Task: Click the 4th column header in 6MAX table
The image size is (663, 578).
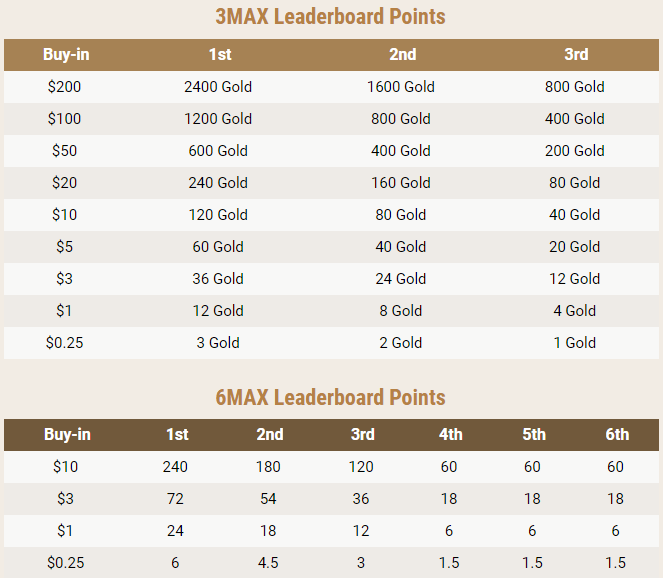Action: tap(450, 434)
